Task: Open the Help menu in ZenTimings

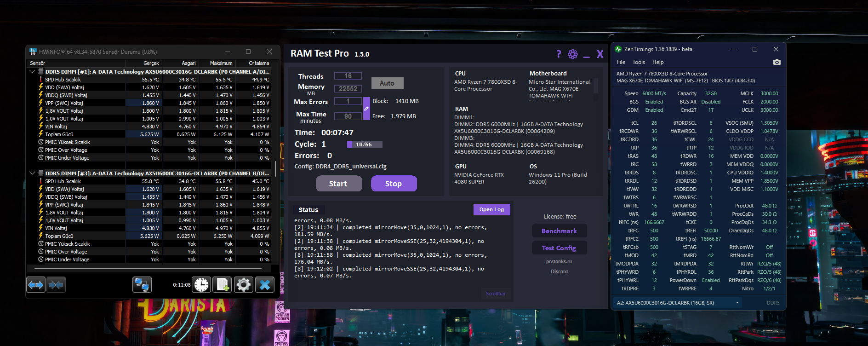Action: click(x=658, y=62)
